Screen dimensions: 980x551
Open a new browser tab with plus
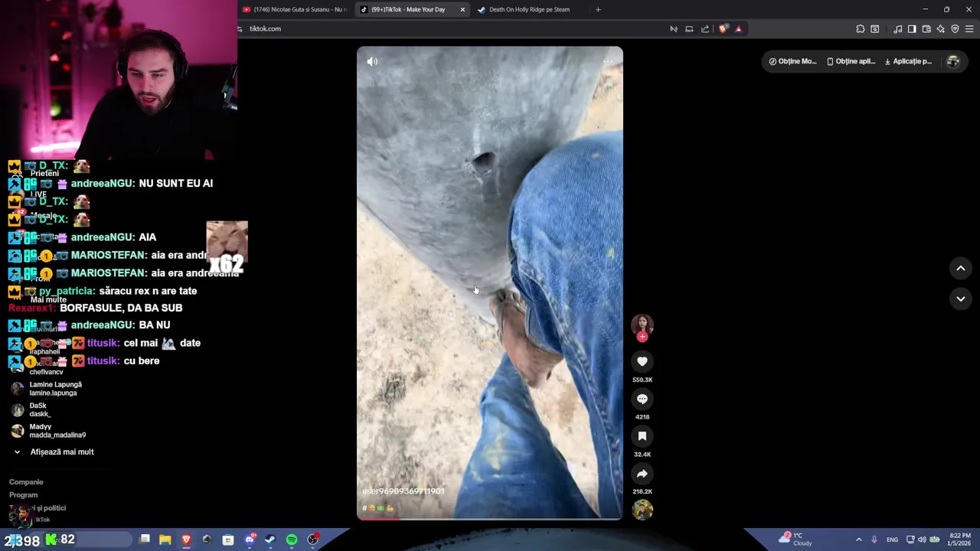[598, 9]
